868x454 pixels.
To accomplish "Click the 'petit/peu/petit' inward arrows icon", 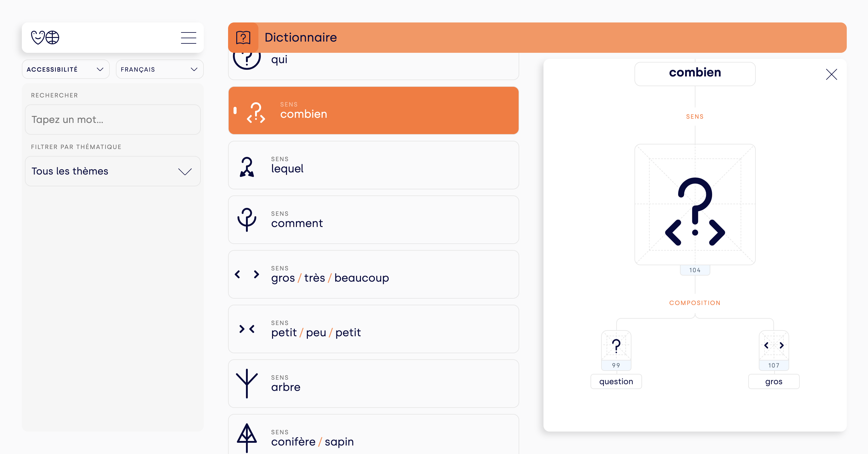I will point(247,329).
